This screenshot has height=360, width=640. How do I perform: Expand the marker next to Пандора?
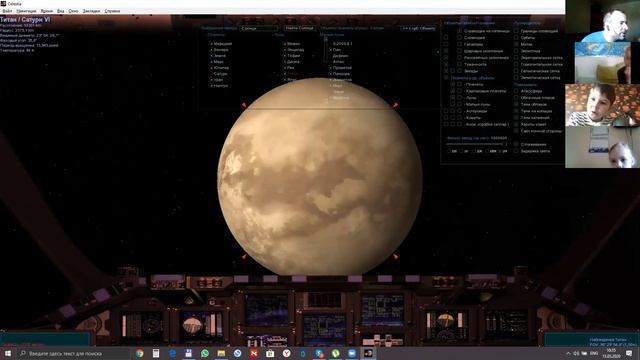click(x=330, y=74)
